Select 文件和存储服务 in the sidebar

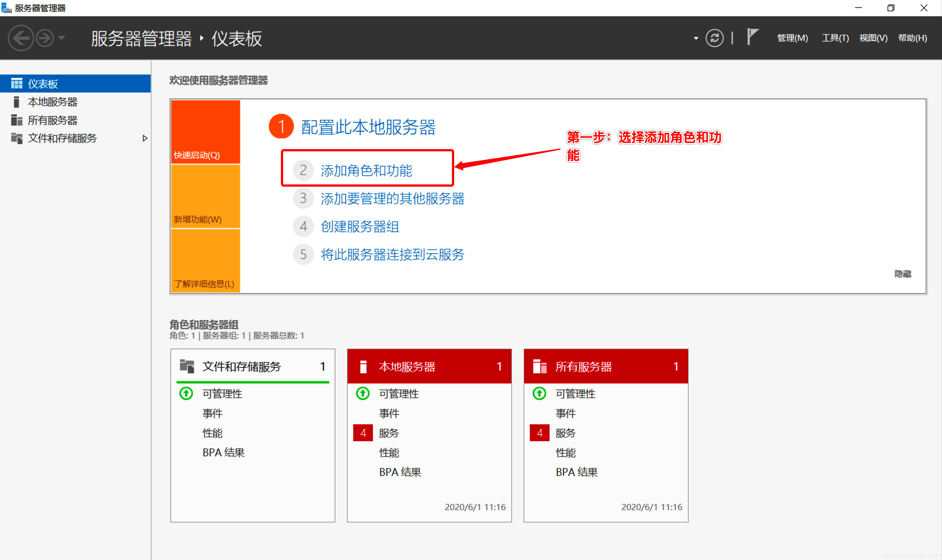[75, 138]
